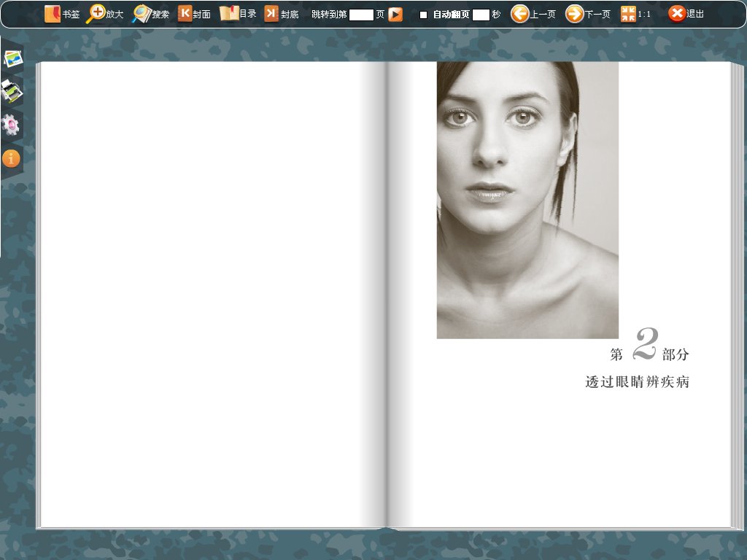Screen dimensions: 747x560
Task: Open the 目录 table of contents
Action: [x=238, y=14]
